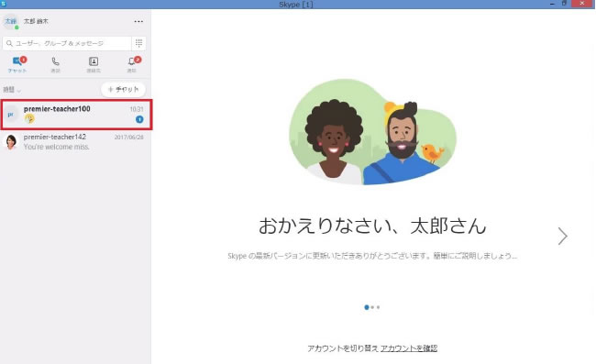This screenshot has width=596, height=364.
Task: Select the third carousel page dot
Action: tap(378, 307)
